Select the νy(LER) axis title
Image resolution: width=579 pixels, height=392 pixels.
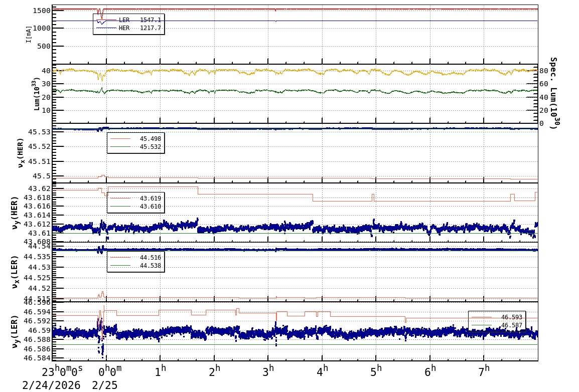click(15, 331)
